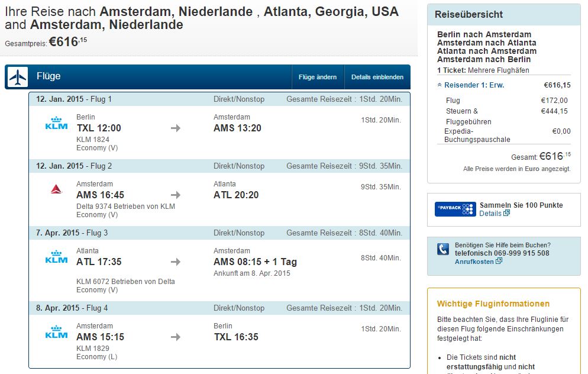Click the 7. Apr. 2015 - Flug 3 header
The width and height of the screenshot is (588, 374).
[219, 233]
